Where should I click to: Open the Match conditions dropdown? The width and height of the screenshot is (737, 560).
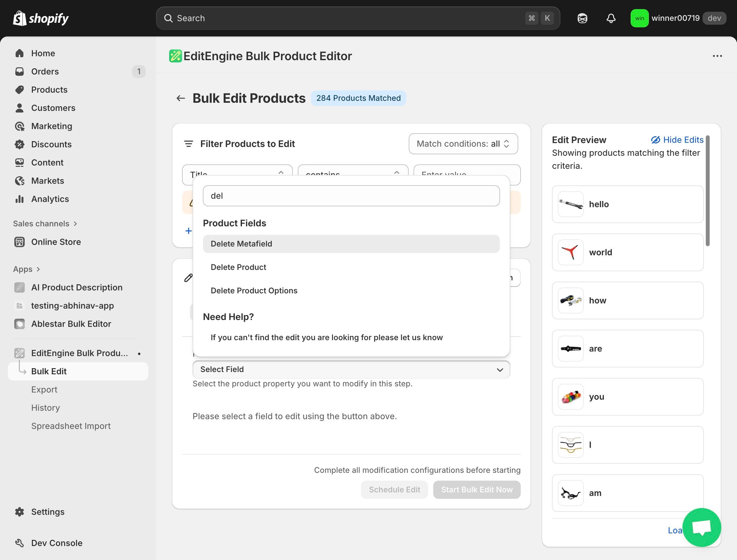(463, 144)
